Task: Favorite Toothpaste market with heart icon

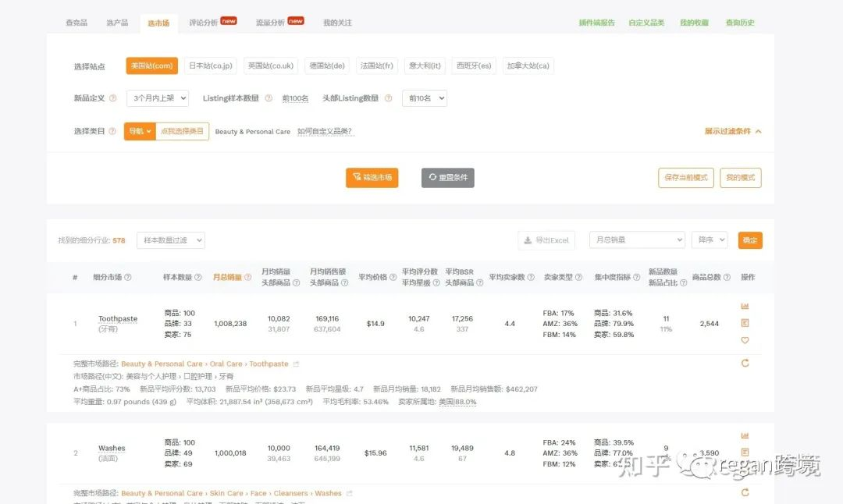Action: point(745,340)
